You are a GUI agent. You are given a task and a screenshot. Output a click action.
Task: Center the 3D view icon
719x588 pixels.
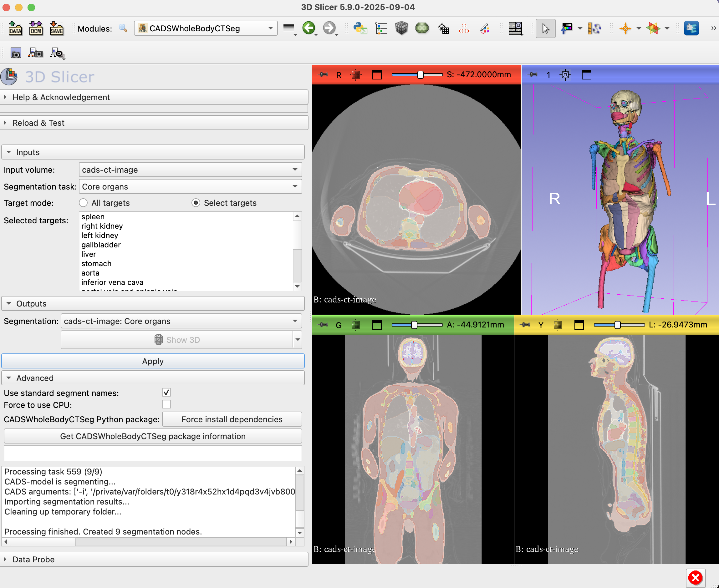coord(565,74)
